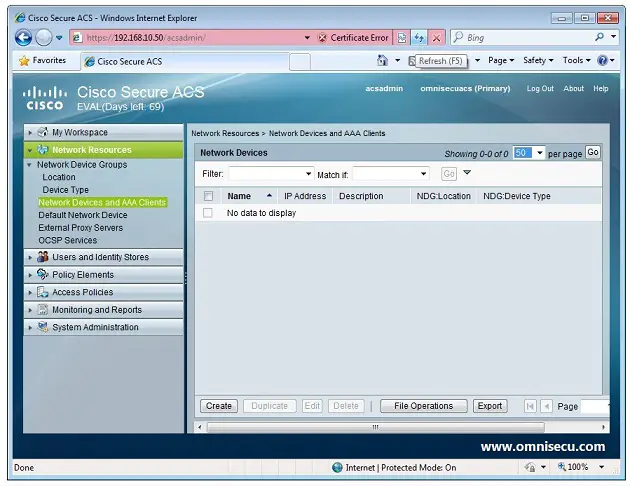
Task: Expand the Access Policies section
Action: [30, 292]
